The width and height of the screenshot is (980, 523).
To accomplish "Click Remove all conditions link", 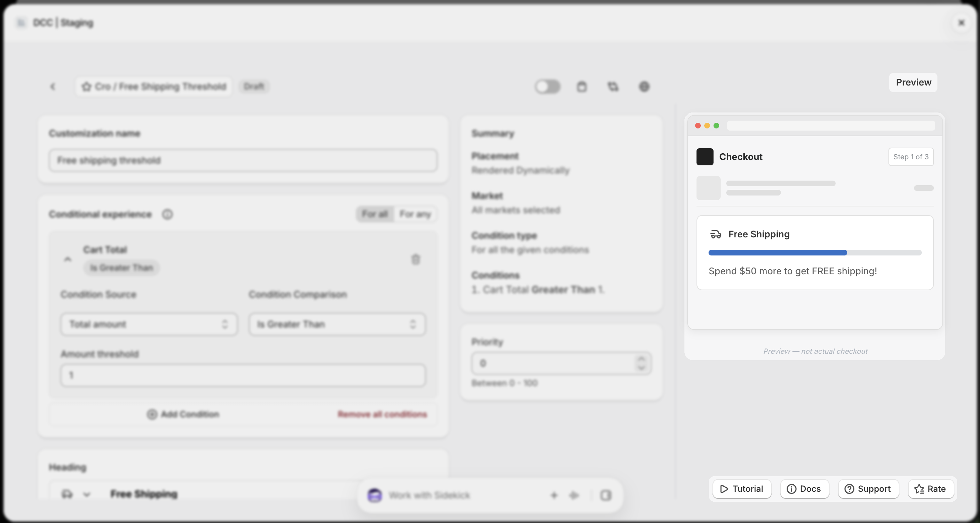I will 382,414.
